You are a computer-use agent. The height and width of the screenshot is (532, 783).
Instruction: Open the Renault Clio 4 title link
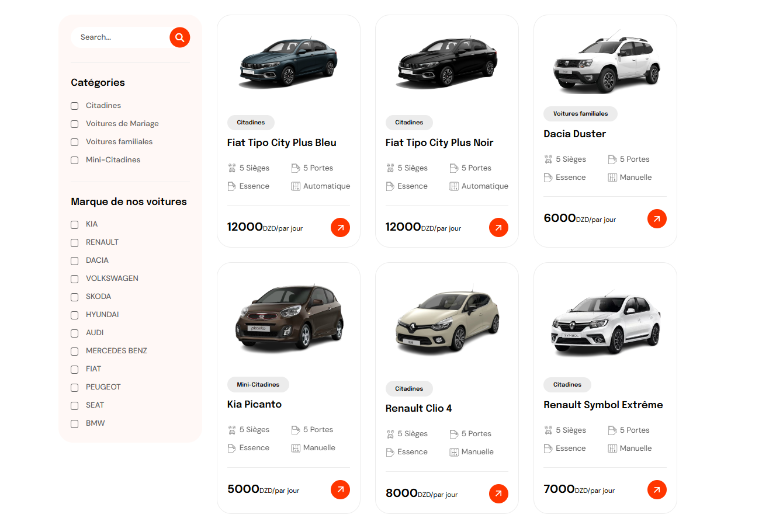(418, 408)
